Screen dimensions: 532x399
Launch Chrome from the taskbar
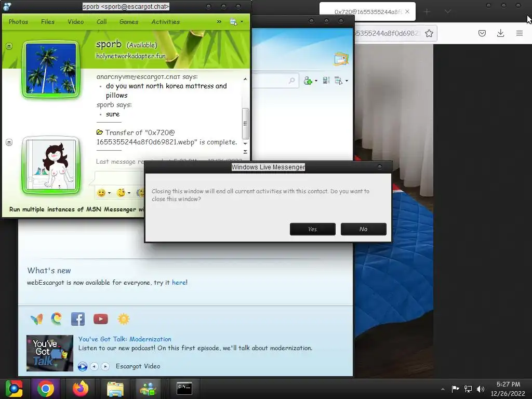coord(46,389)
